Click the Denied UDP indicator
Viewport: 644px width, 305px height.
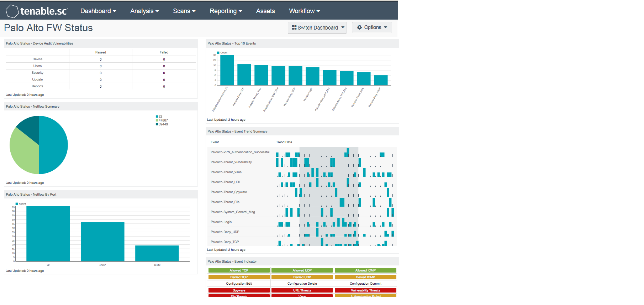302,277
